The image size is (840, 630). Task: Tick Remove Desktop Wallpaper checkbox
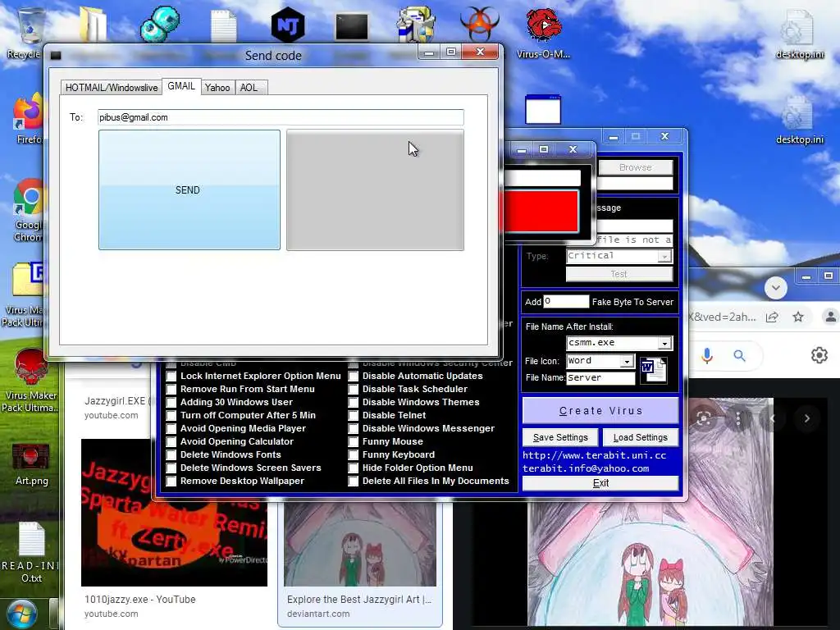coord(171,481)
